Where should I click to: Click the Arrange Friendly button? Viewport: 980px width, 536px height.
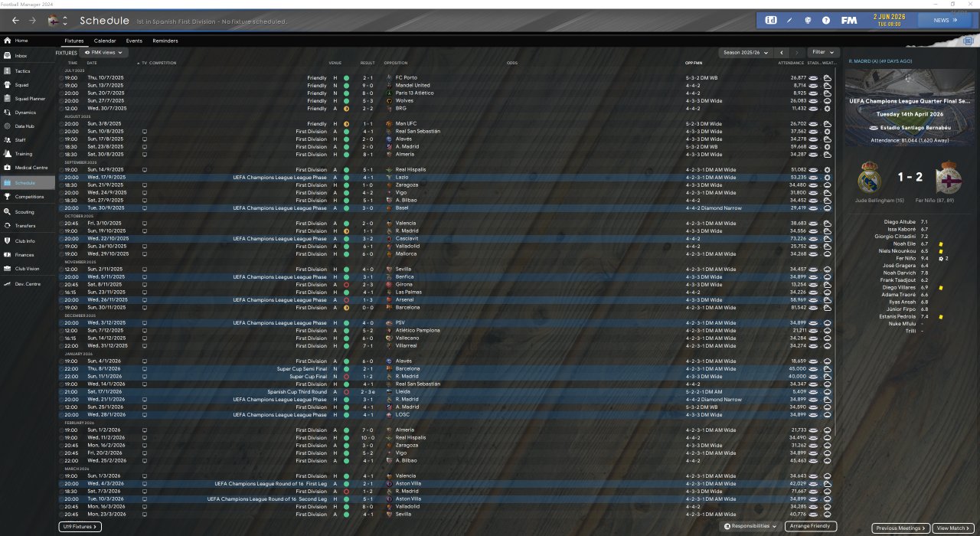click(811, 527)
